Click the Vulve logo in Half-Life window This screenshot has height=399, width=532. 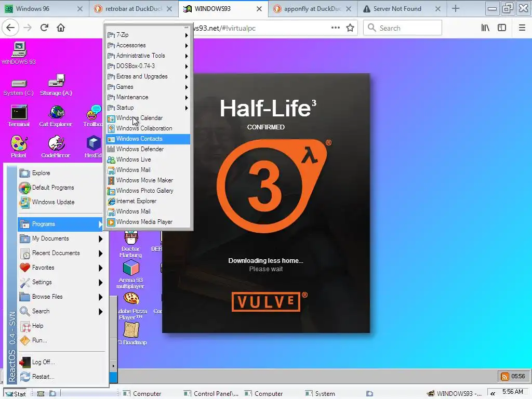click(x=266, y=302)
